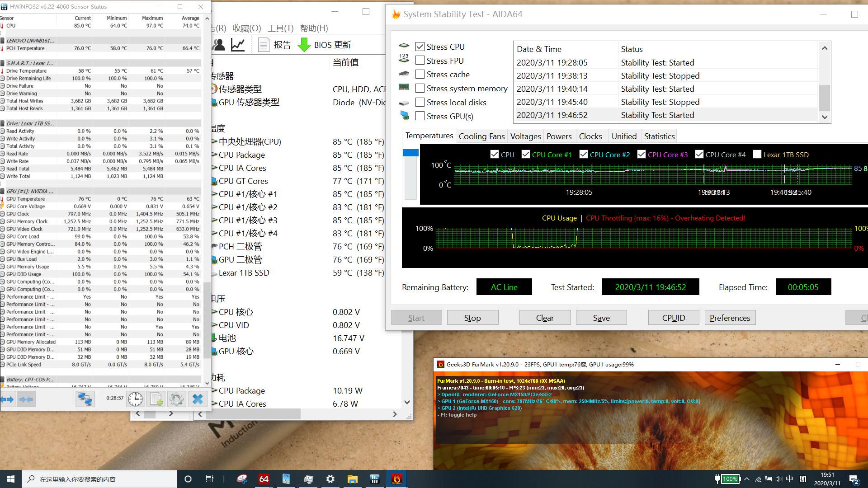The image size is (868, 488).
Task: Click the 报告 report toolbar icon
Action: [x=264, y=45]
